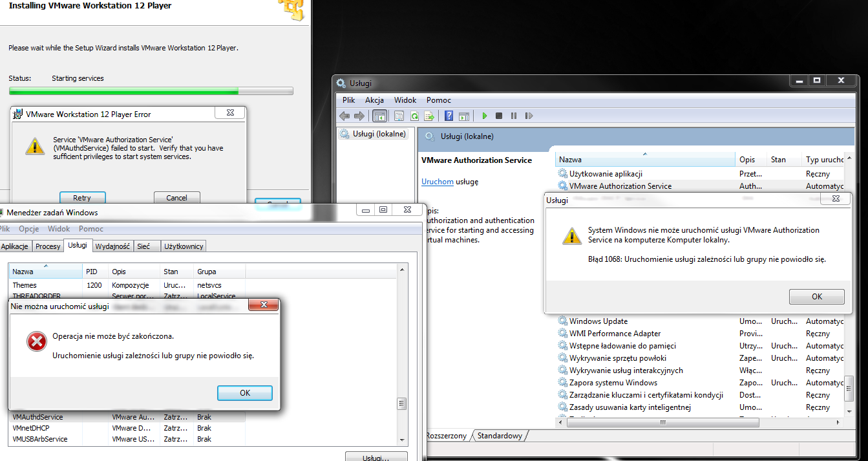868x461 pixels.
Task: Select gear icon of Zapora systemu Windows
Action: [x=562, y=383]
